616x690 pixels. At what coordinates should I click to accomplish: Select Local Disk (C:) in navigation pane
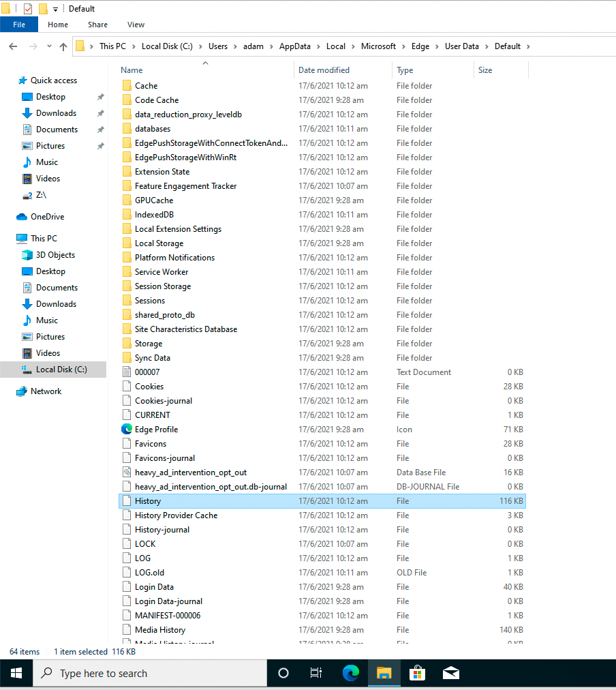53,369
